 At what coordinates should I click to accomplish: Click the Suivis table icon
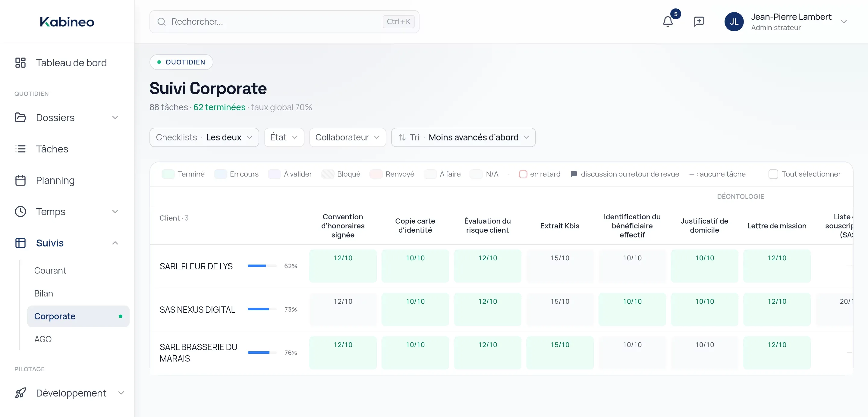(20, 243)
